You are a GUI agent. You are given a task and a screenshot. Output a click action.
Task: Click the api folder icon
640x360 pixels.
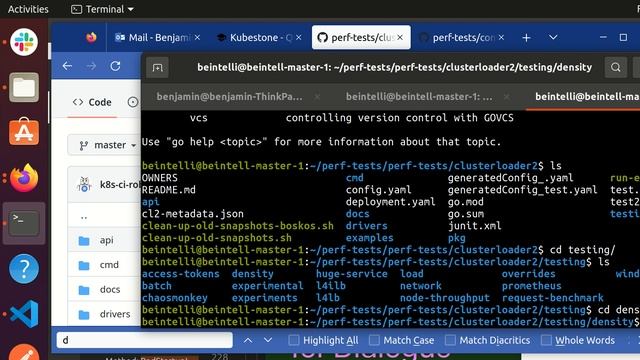tap(84, 241)
